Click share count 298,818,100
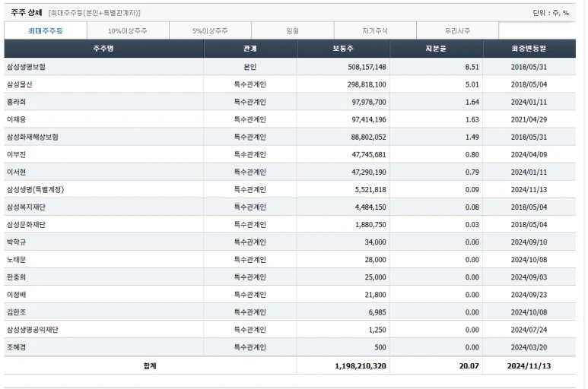588x389 pixels. pos(367,84)
